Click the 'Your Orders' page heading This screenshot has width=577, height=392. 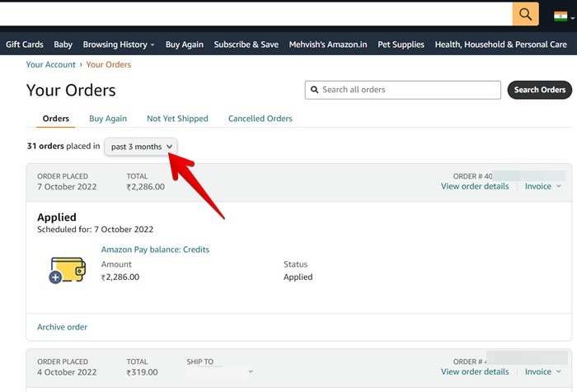pyautogui.click(x=71, y=91)
